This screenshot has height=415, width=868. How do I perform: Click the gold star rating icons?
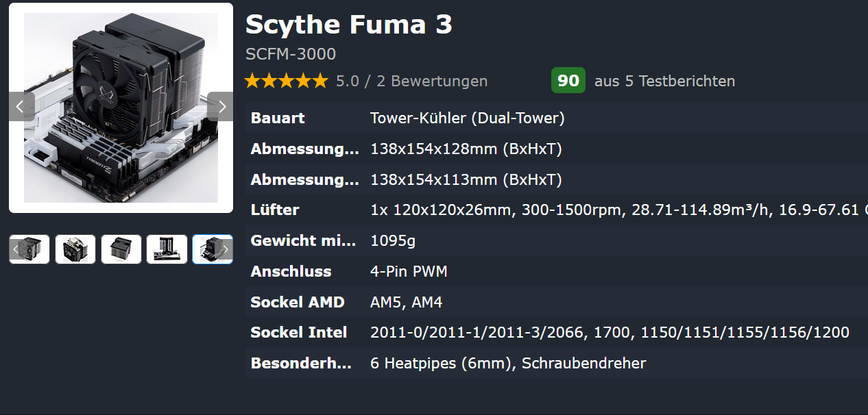click(x=287, y=81)
